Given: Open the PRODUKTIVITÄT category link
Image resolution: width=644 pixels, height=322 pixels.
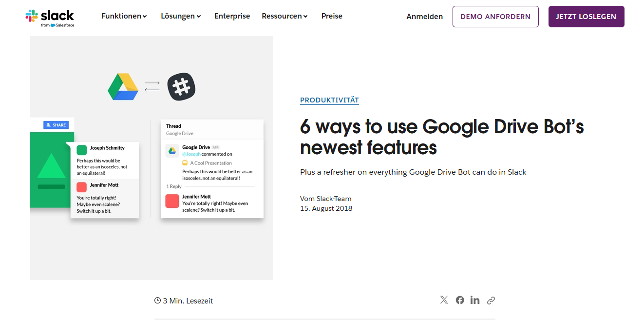Looking at the screenshot, I should tap(329, 100).
